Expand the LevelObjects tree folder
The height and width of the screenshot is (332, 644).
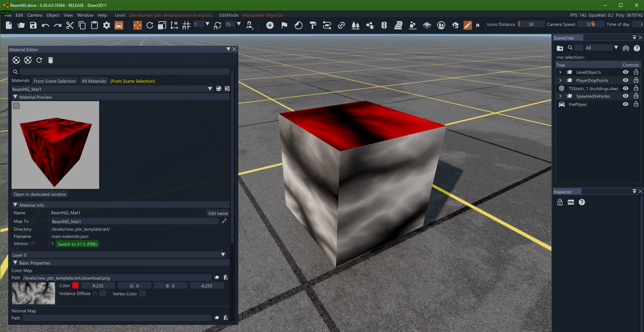tap(560, 72)
